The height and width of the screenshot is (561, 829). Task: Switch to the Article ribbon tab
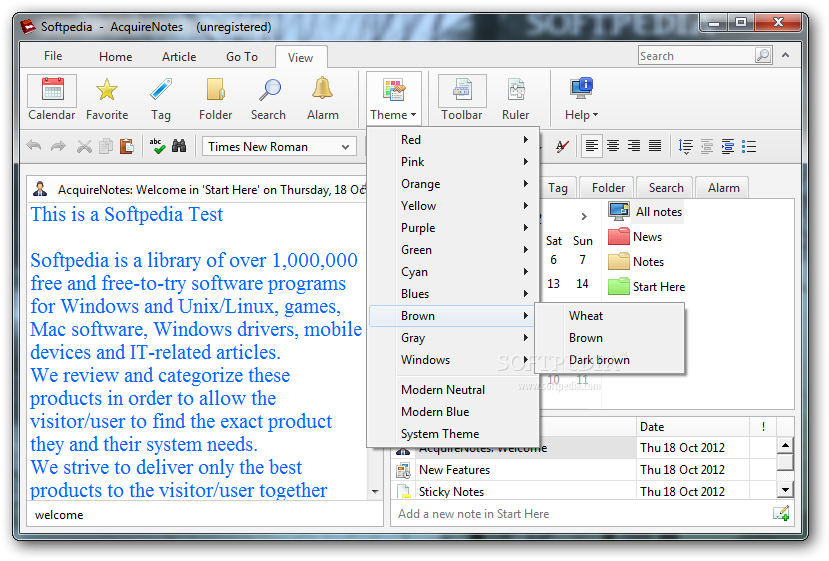click(x=179, y=57)
